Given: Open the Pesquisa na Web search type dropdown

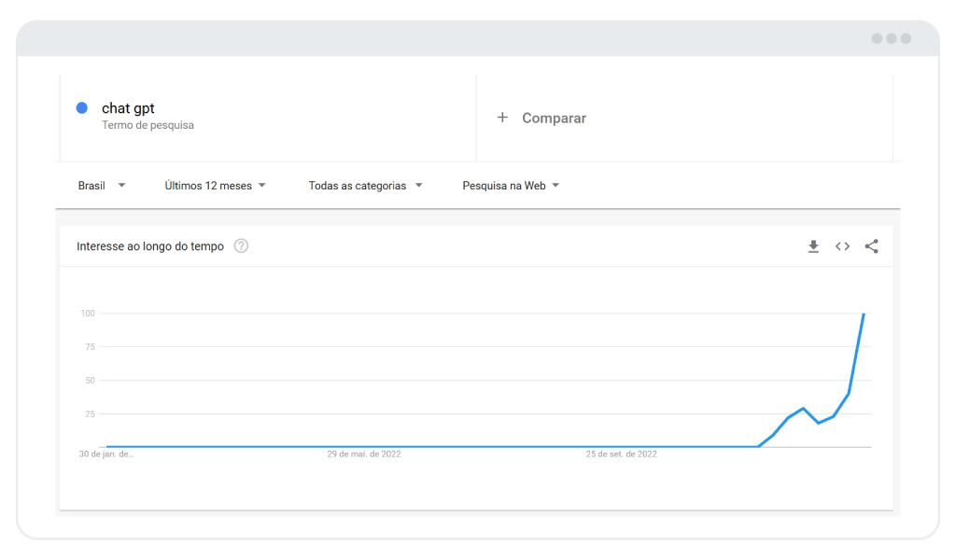Looking at the screenshot, I should (511, 185).
